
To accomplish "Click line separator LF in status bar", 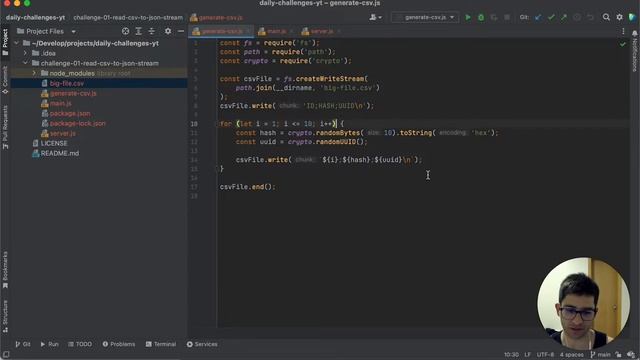I will (527, 354).
